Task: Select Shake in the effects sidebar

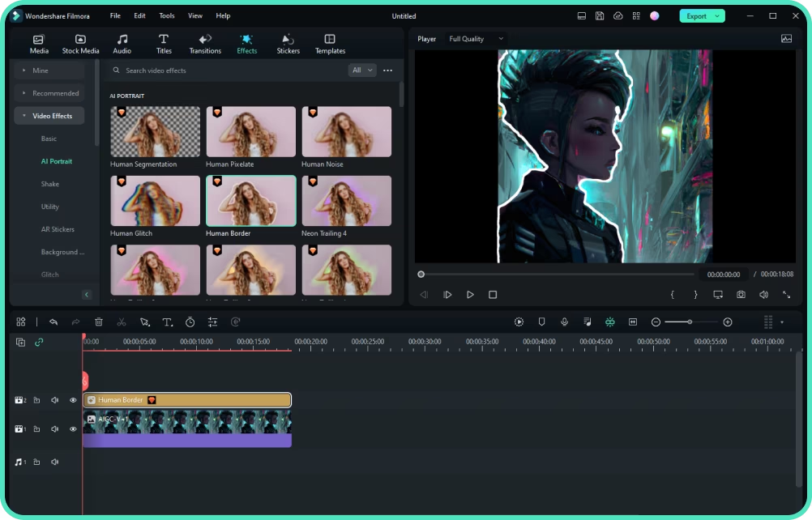Action: tap(50, 184)
